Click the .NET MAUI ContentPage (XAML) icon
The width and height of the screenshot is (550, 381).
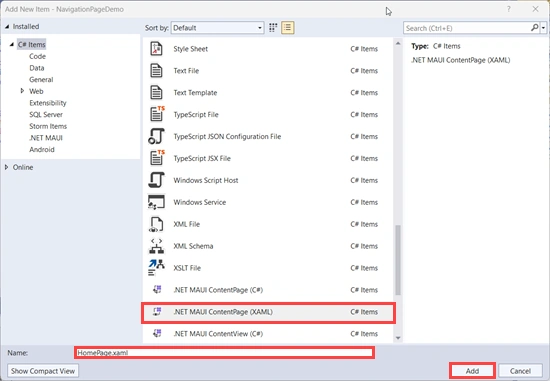(157, 312)
